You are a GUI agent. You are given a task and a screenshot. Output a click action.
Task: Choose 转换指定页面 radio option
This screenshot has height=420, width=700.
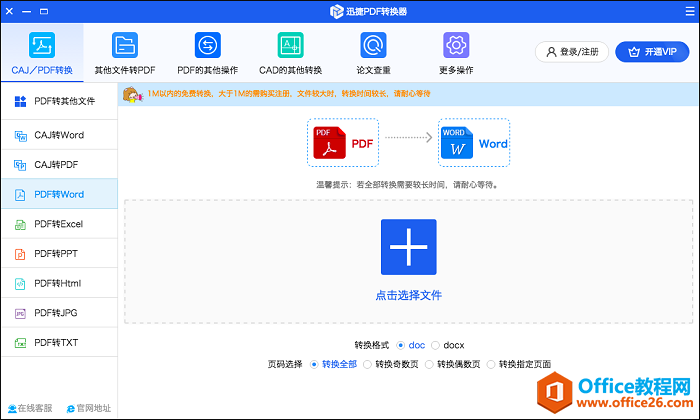[x=491, y=364]
